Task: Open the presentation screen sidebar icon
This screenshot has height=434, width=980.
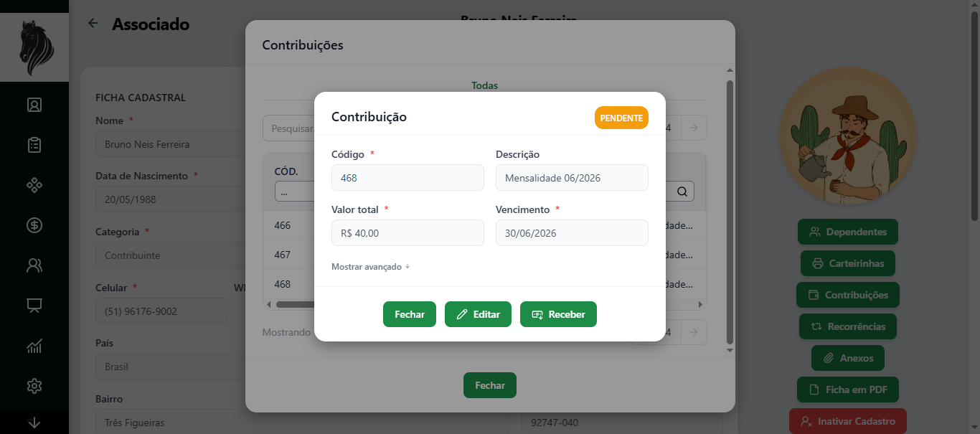Action: 34,306
